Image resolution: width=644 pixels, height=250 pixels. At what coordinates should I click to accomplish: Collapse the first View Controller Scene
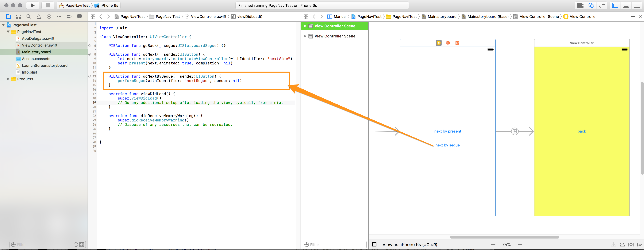305,26
